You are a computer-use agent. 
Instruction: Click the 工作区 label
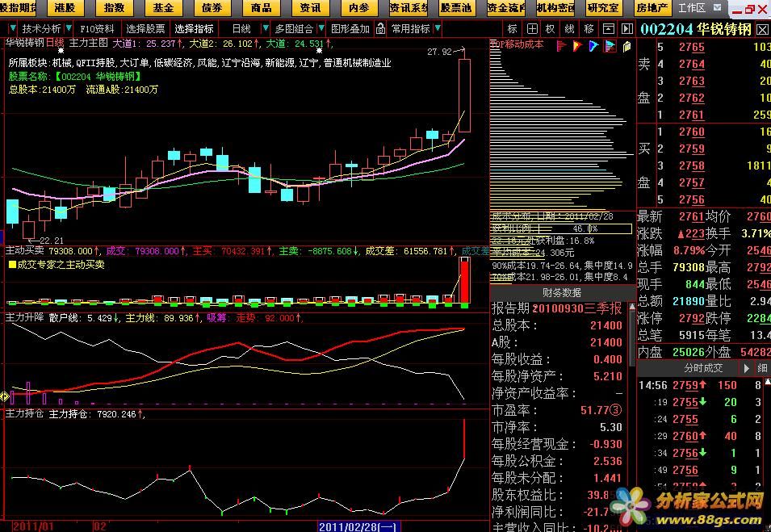pos(692,8)
